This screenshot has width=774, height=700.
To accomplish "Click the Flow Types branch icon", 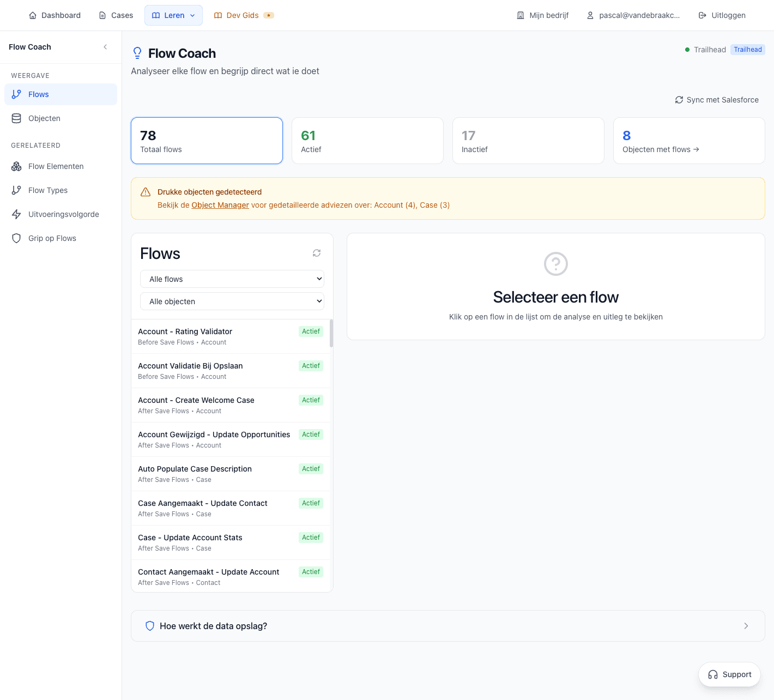I will tap(16, 190).
